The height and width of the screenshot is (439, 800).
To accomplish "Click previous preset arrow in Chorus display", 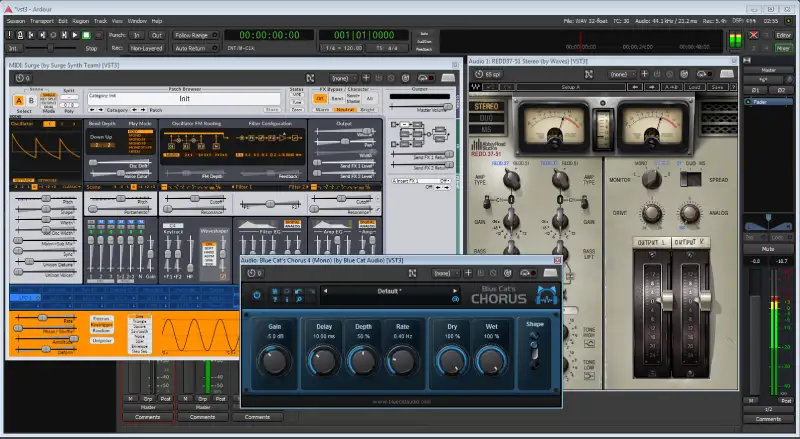I will [x=325, y=291].
